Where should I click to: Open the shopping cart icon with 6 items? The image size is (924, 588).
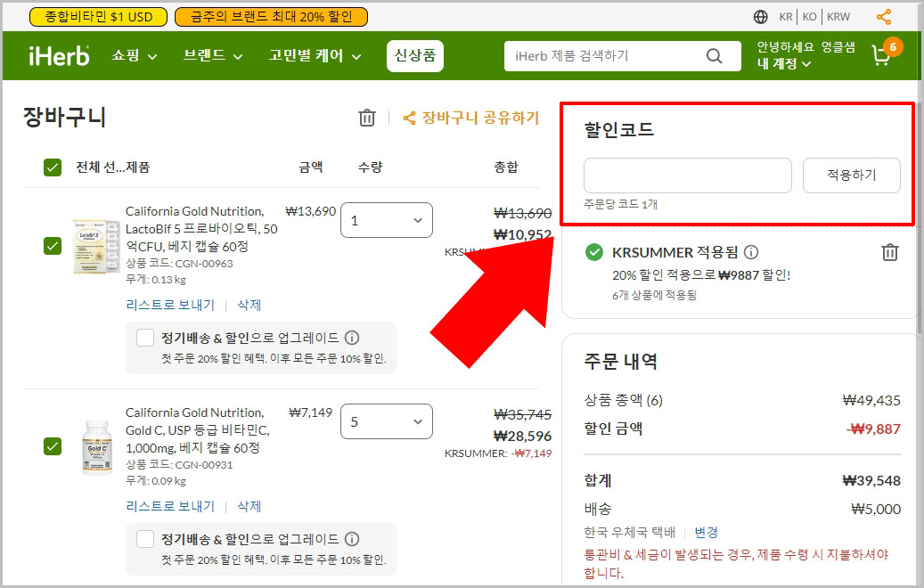[x=880, y=55]
